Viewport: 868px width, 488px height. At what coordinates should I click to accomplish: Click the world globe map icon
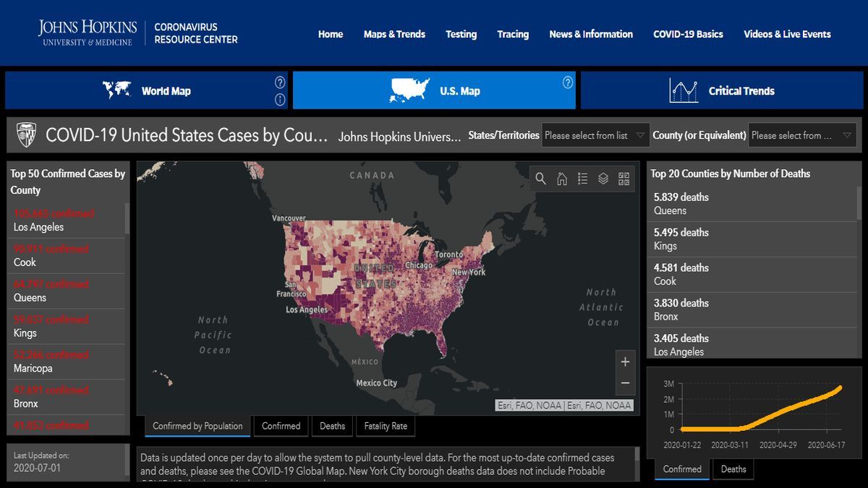[116, 90]
